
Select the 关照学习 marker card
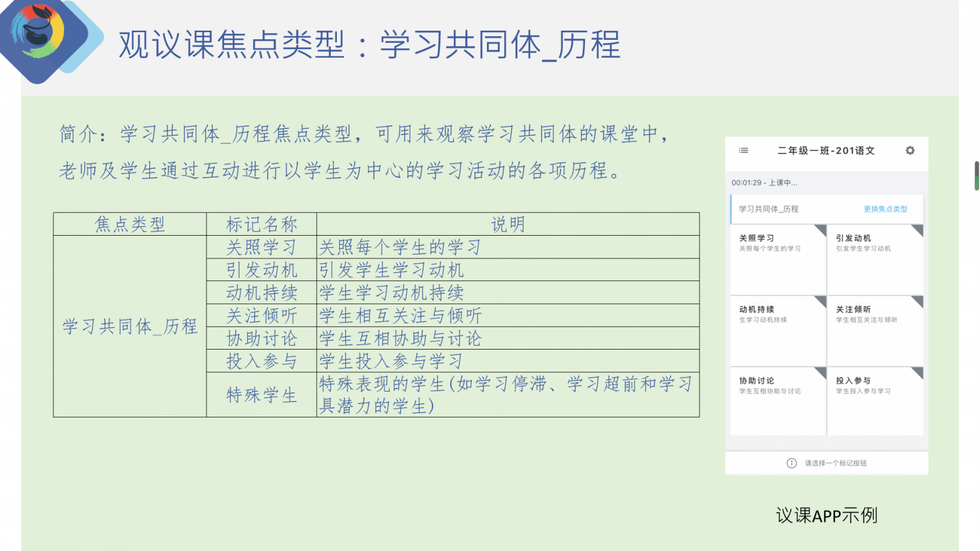778,260
